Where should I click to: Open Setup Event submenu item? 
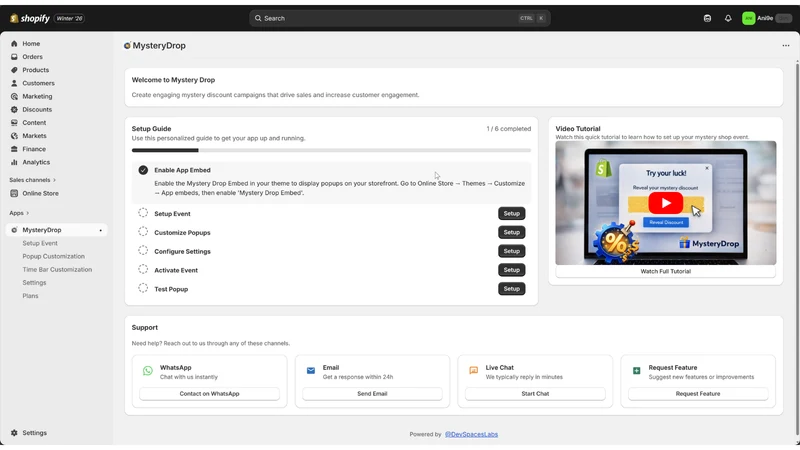pos(40,243)
